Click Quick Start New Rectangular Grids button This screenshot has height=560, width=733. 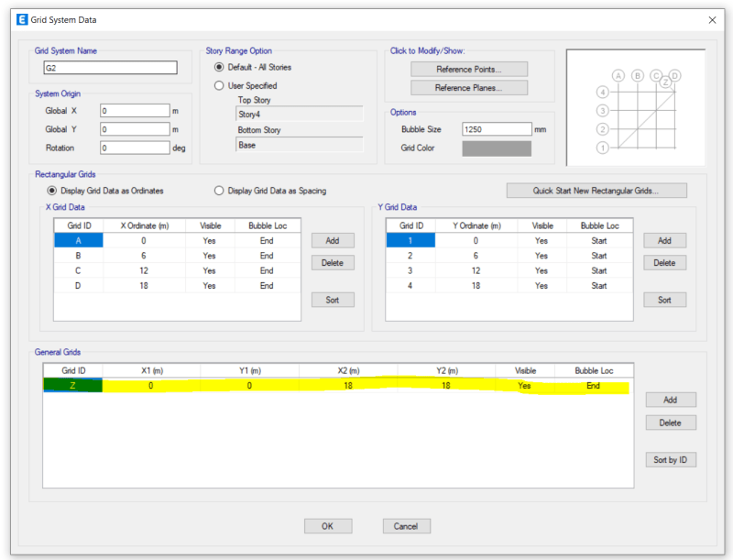(596, 191)
